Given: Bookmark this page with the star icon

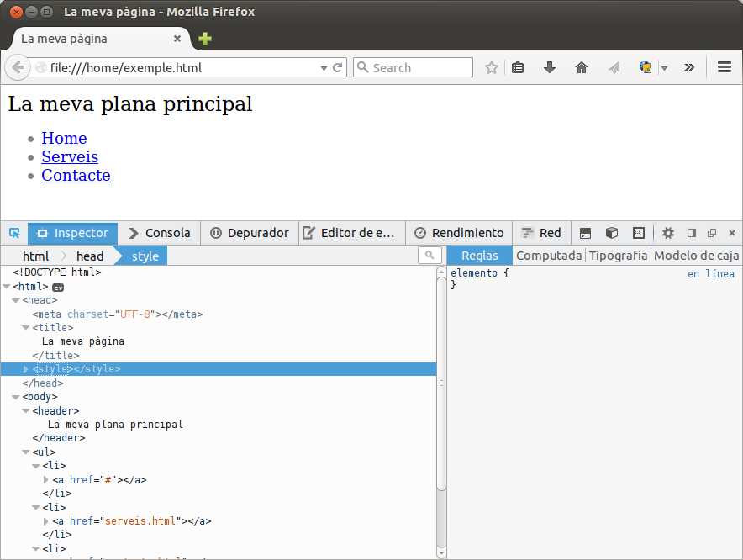Looking at the screenshot, I should click(492, 68).
